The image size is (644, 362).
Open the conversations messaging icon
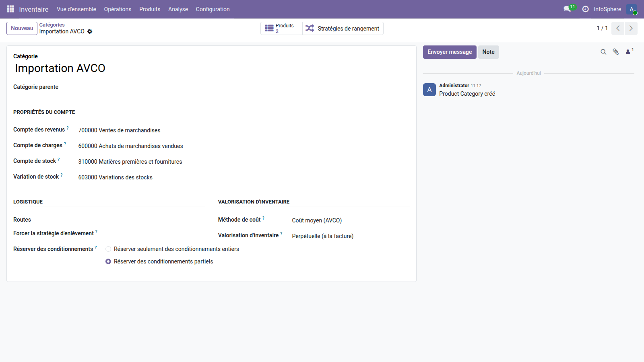click(567, 9)
